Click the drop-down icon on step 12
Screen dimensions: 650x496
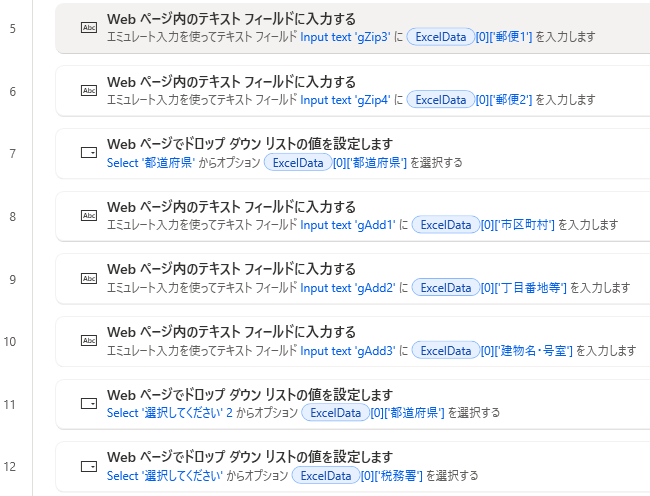point(89,466)
